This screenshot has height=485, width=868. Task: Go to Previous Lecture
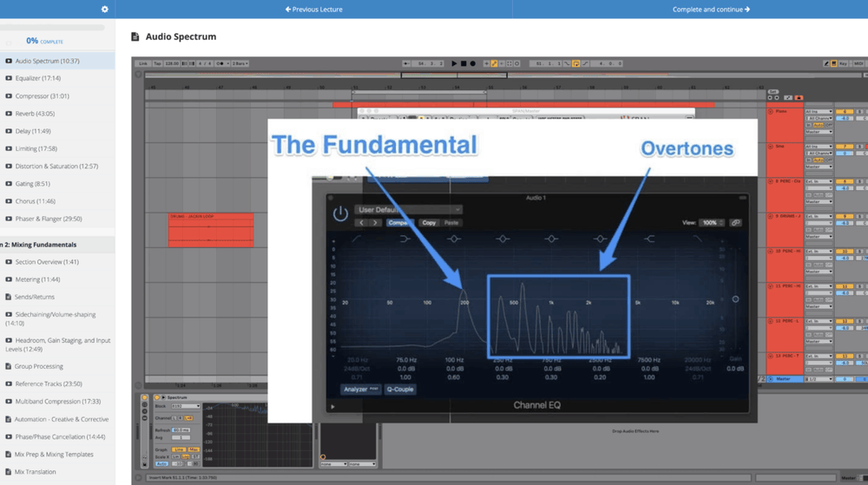coord(313,10)
